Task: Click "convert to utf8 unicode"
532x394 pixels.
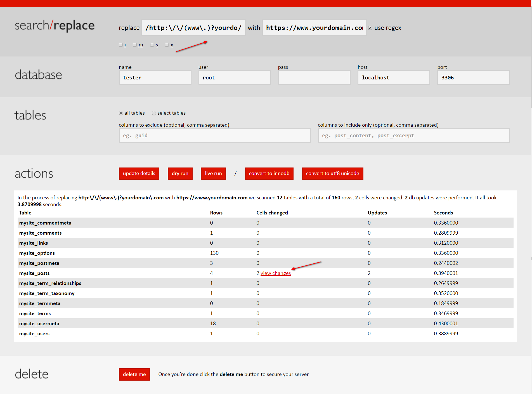Action: click(332, 173)
